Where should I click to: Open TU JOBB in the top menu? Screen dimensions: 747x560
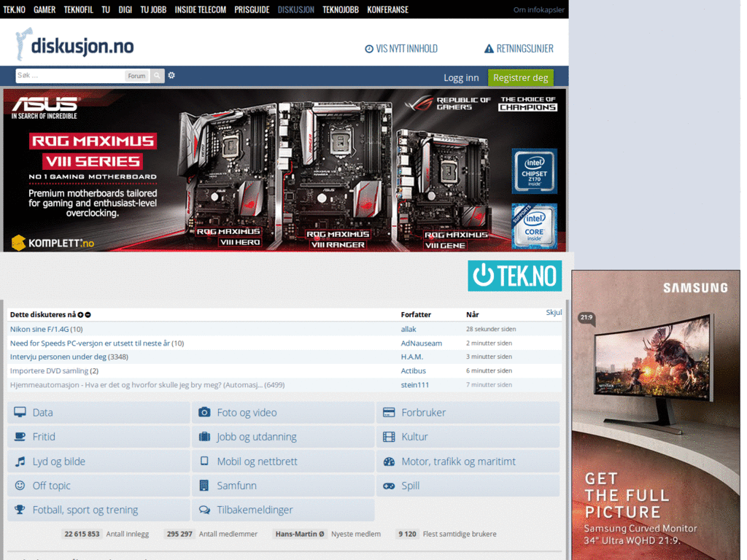(153, 9)
